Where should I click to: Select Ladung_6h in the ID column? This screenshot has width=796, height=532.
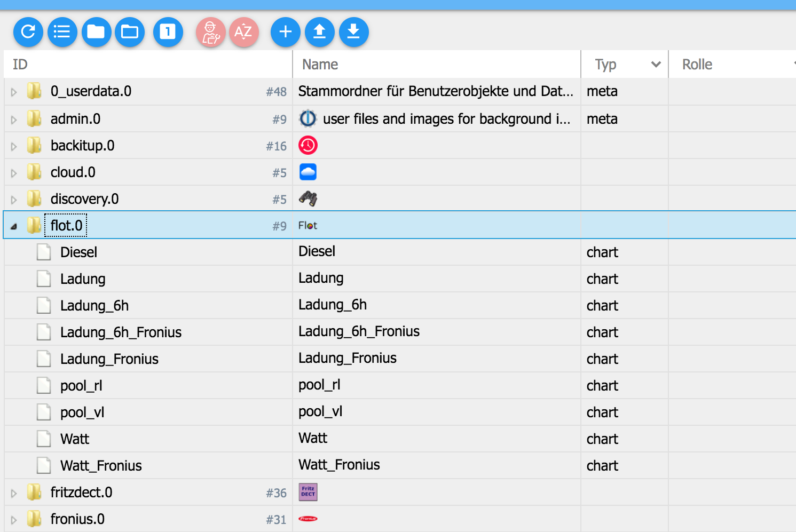[94, 305]
